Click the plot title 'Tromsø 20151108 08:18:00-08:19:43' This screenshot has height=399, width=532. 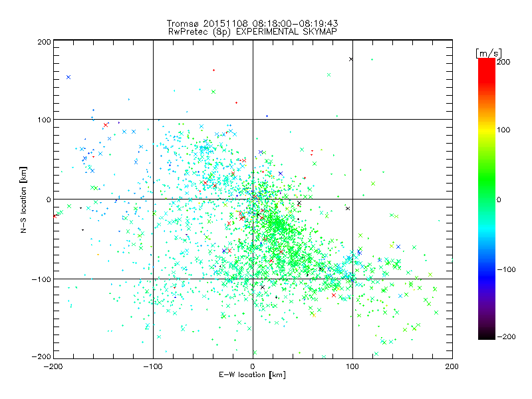(253, 23)
